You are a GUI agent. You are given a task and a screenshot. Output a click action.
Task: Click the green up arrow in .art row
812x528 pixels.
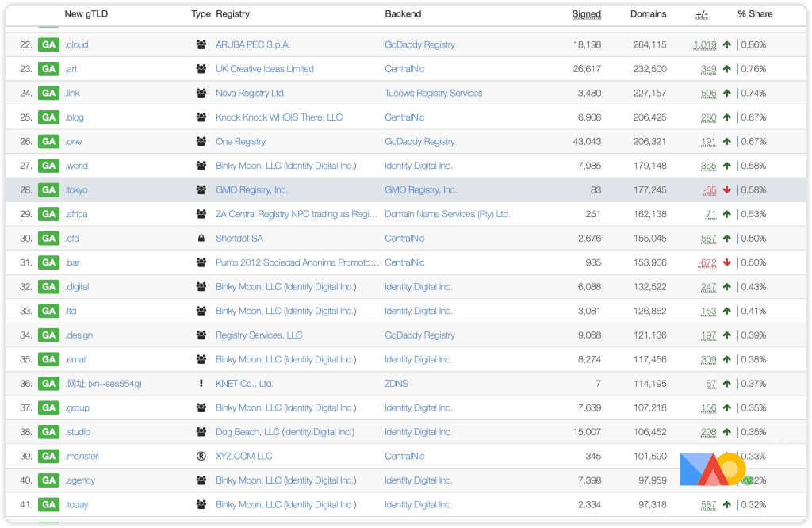726,70
